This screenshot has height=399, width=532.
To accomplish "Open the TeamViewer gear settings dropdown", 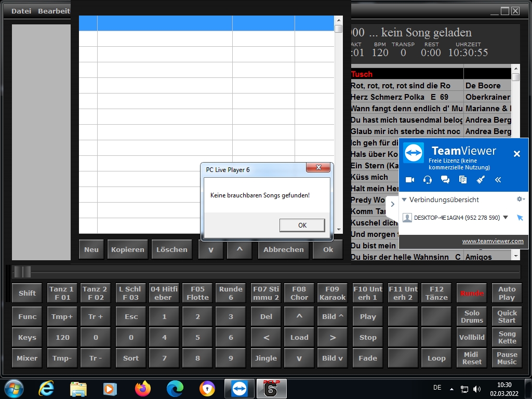I will [520, 199].
